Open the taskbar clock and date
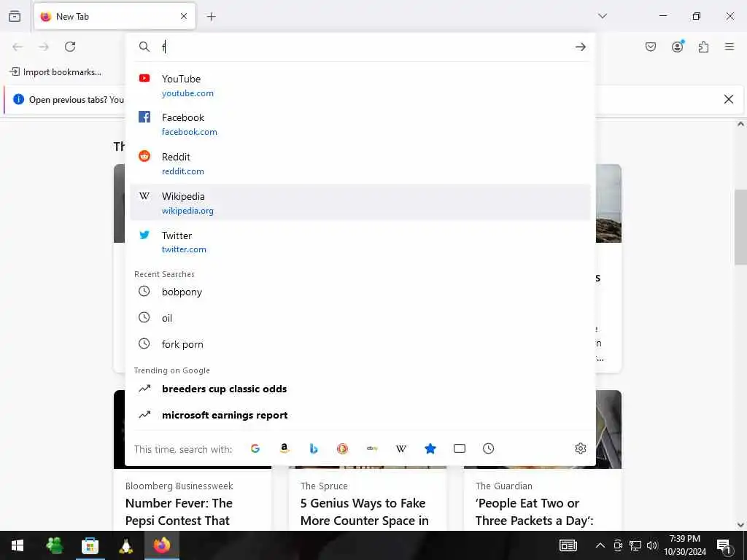 click(x=685, y=545)
